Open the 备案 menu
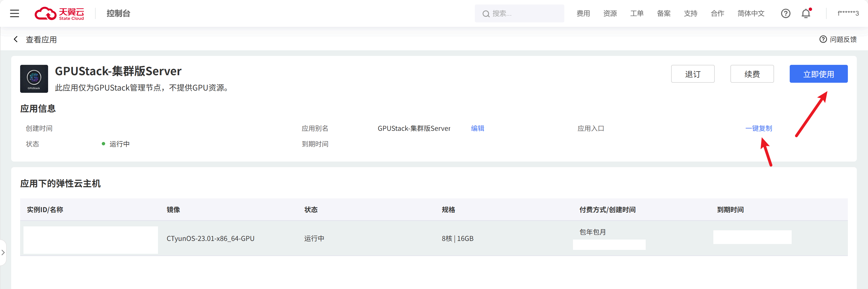Image resolution: width=868 pixels, height=289 pixels. 664,13
